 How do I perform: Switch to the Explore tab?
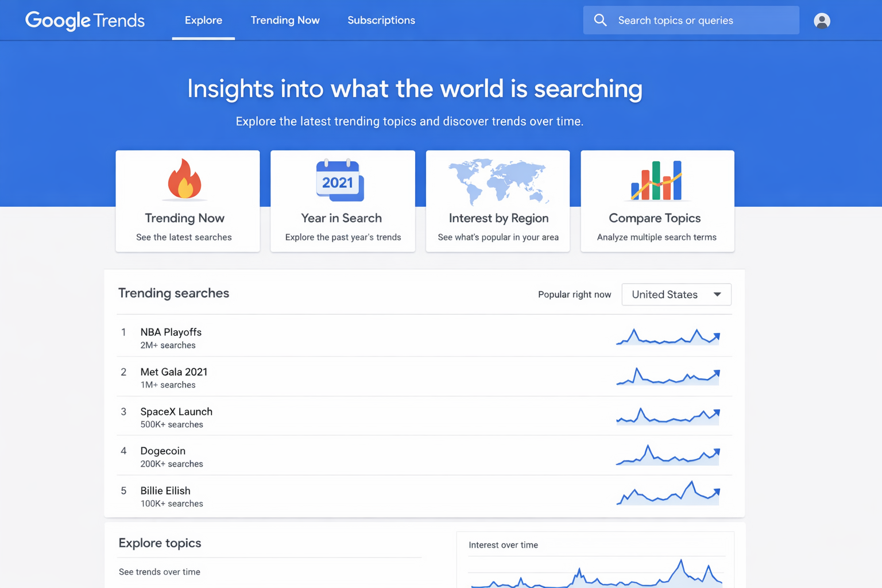click(203, 20)
